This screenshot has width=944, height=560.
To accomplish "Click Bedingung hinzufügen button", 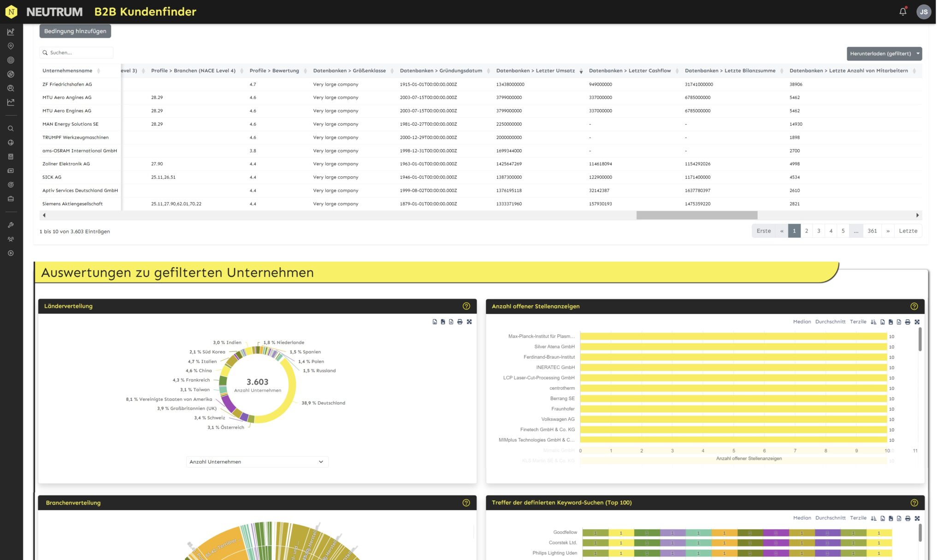I will [75, 31].
